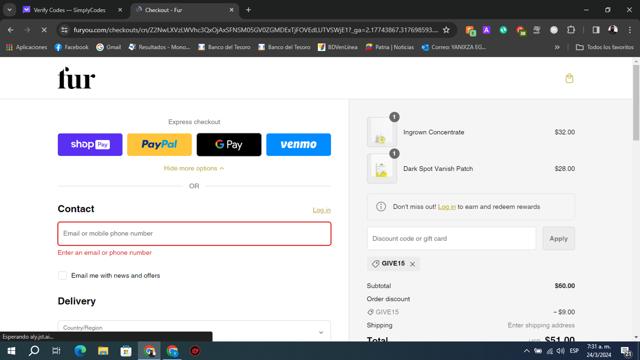Screen dimensions: 640x360
Task: Open Microsoft Store from taskbar
Action: click(x=126, y=351)
